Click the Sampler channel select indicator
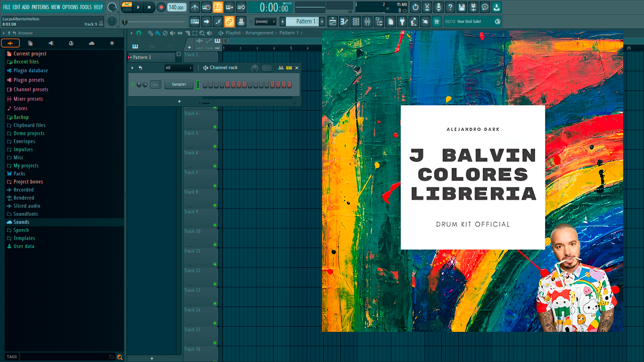 (198, 84)
